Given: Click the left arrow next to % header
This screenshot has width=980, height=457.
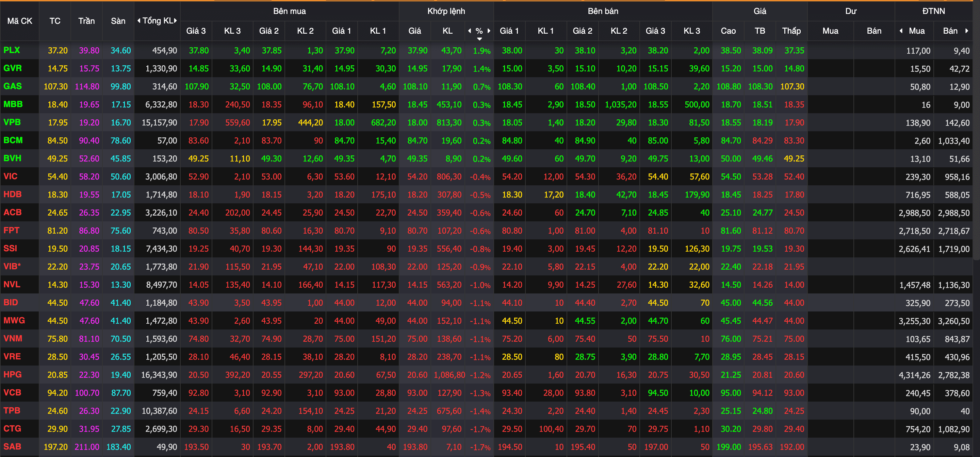Looking at the screenshot, I should [470, 31].
